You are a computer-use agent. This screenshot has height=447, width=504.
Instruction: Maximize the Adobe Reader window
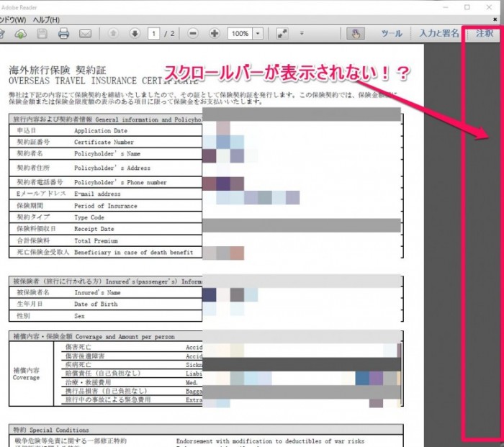pos(467,7)
